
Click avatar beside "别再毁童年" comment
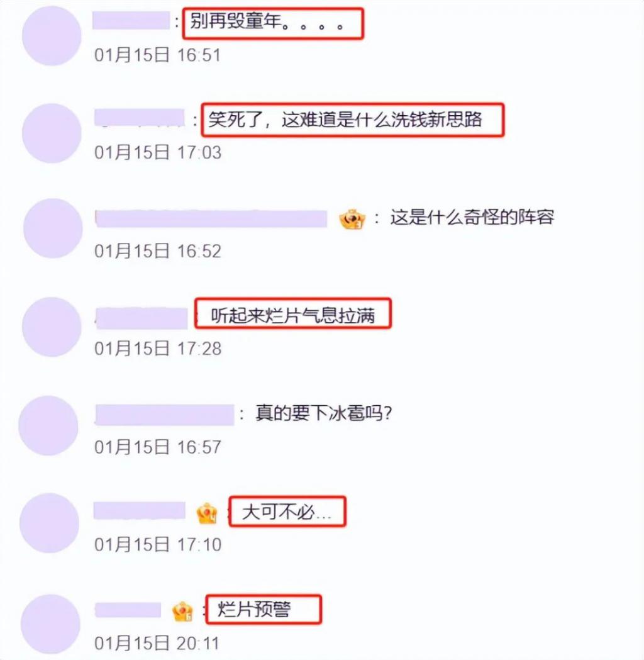(52, 36)
